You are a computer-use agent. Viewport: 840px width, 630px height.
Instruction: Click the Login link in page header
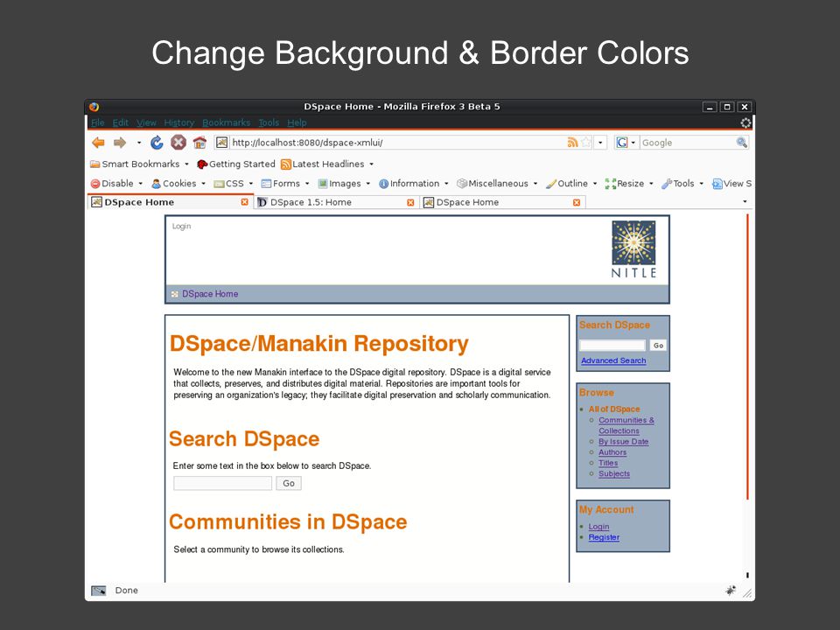coord(182,226)
